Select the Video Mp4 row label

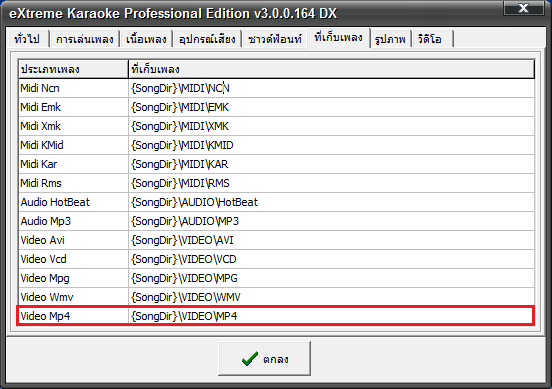pos(73,316)
